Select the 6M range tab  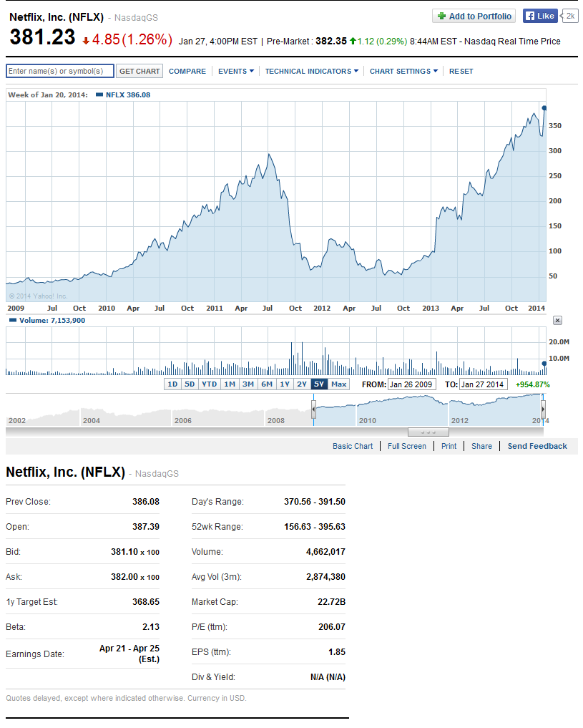pos(267,384)
